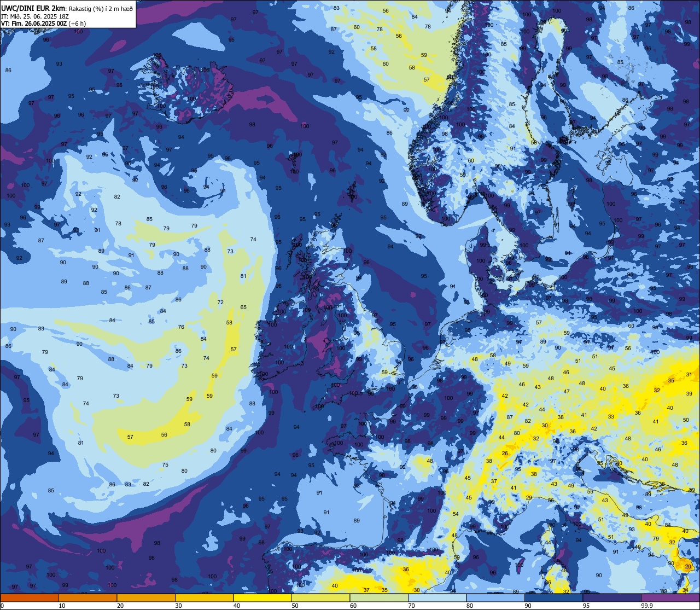
Task: Pick the amber 30–40 legend swatch
Action: pyautogui.click(x=204, y=597)
